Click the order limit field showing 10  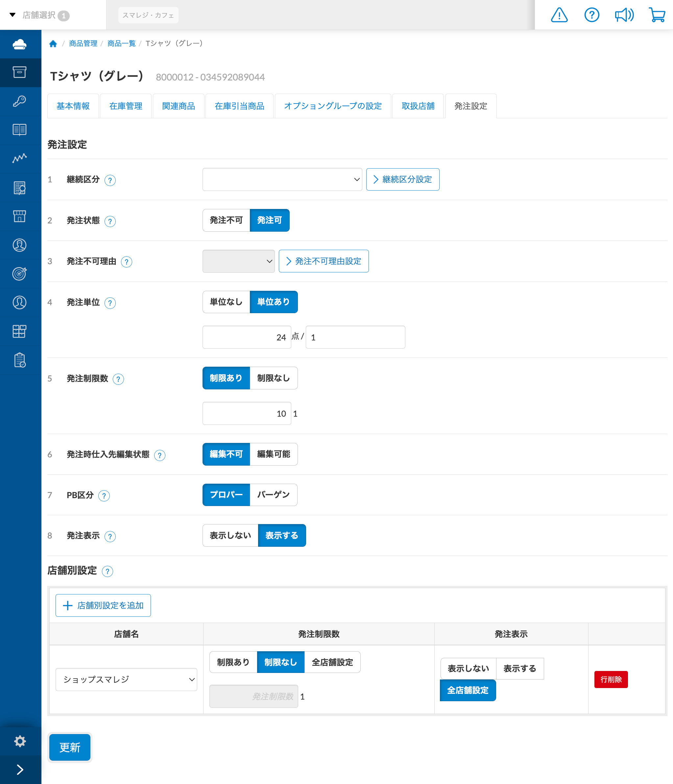247,414
